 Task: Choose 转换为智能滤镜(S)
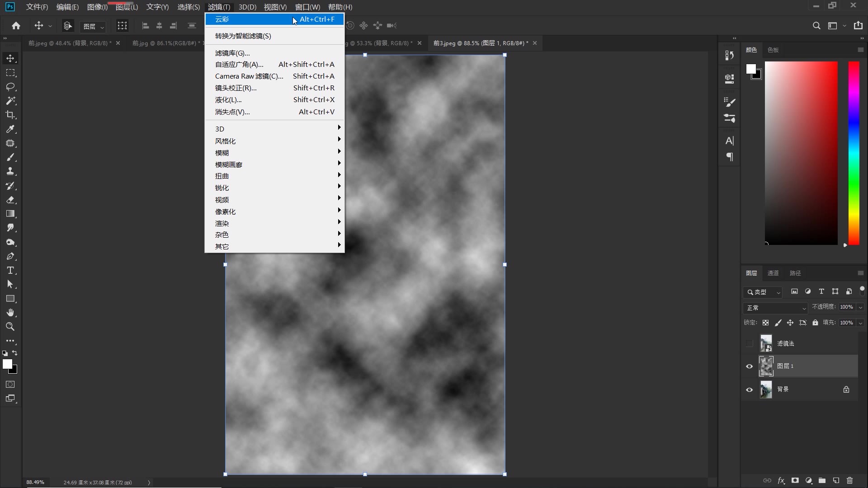pyautogui.click(x=275, y=36)
